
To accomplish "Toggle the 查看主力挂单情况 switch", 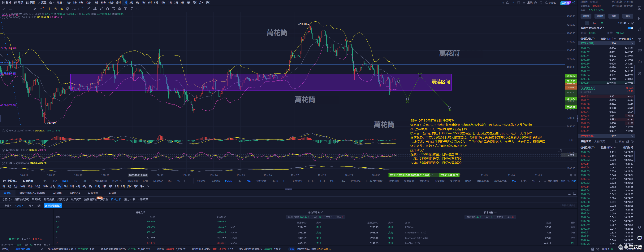I will pyautogui.click(x=630, y=28).
